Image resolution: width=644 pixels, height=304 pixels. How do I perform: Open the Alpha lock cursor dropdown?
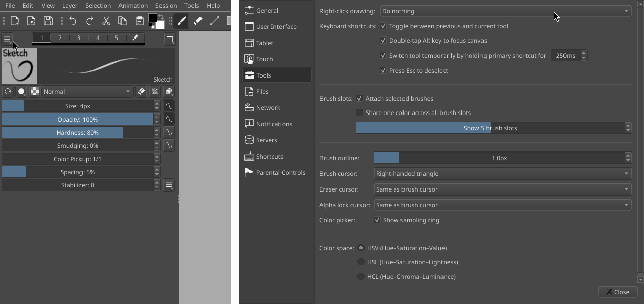coord(503,205)
